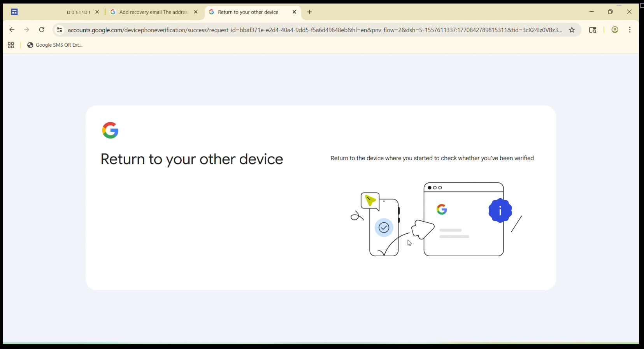Image resolution: width=644 pixels, height=349 pixels.
Task: Select the Return to your other device tab
Action: (x=248, y=12)
